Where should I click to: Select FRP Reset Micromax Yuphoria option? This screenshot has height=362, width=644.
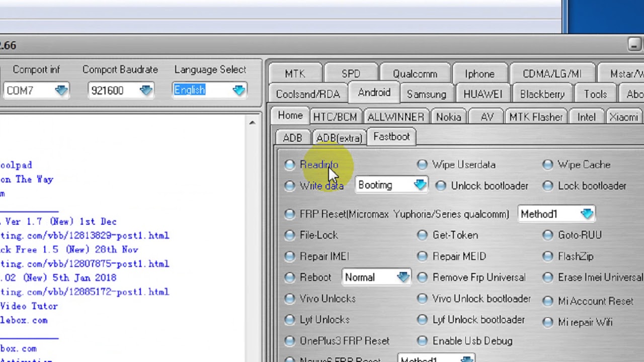[x=290, y=214]
